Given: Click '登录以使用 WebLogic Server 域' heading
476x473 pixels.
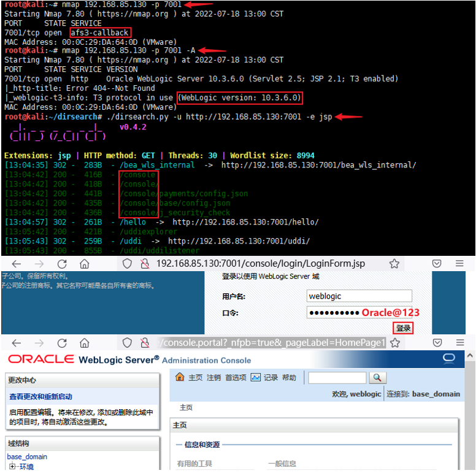Looking at the screenshot, I should tap(271, 276).
